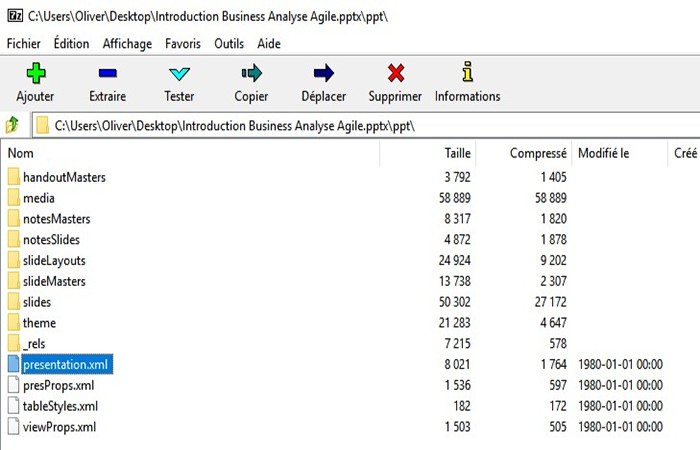
Task: Click the address path input field
Action: click(365, 126)
